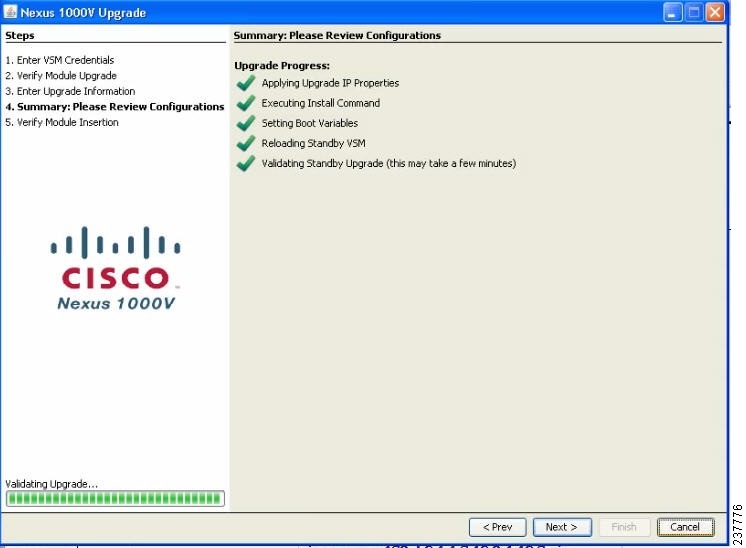
Task: Click the 'Executing Install Command' text
Action: pos(321,103)
